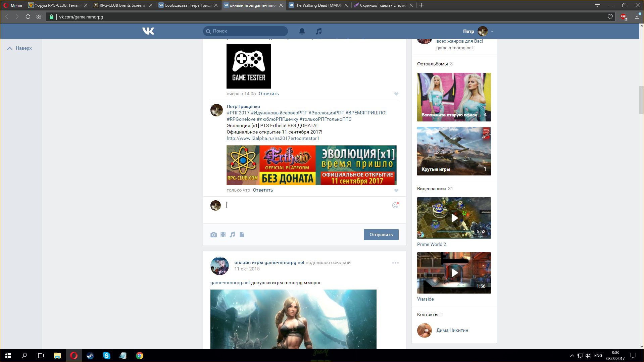Open the music player note icon

pyautogui.click(x=318, y=31)
